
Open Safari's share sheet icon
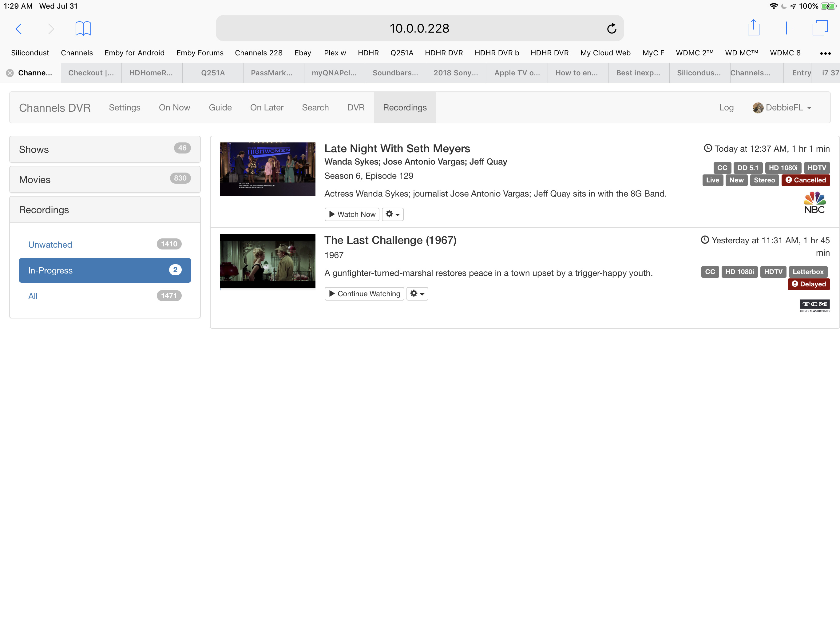(754, 28)
